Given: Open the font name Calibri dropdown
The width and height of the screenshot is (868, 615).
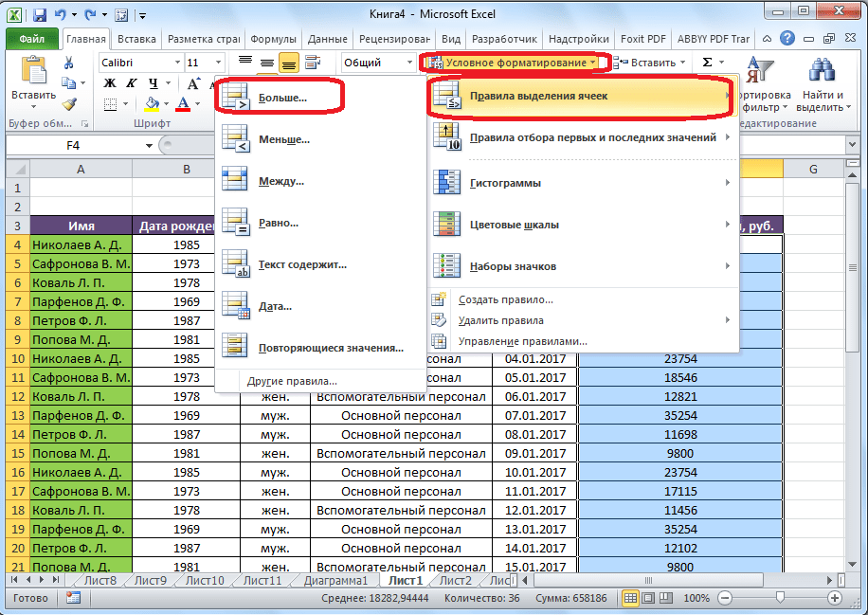Looking at the screenshot, I should (x=177, y=63).
